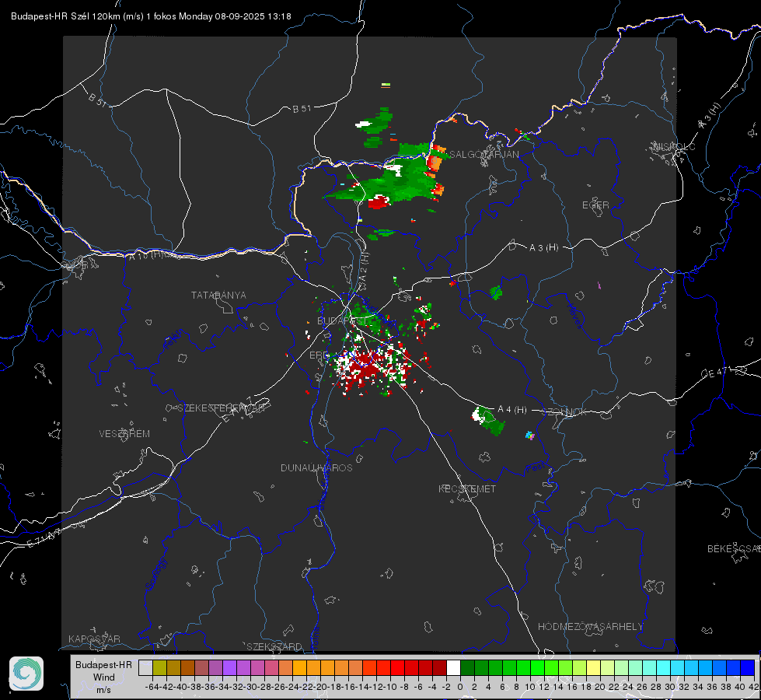Click the Heves county label
Screen dimensions: 761x700
pos(574,316)
